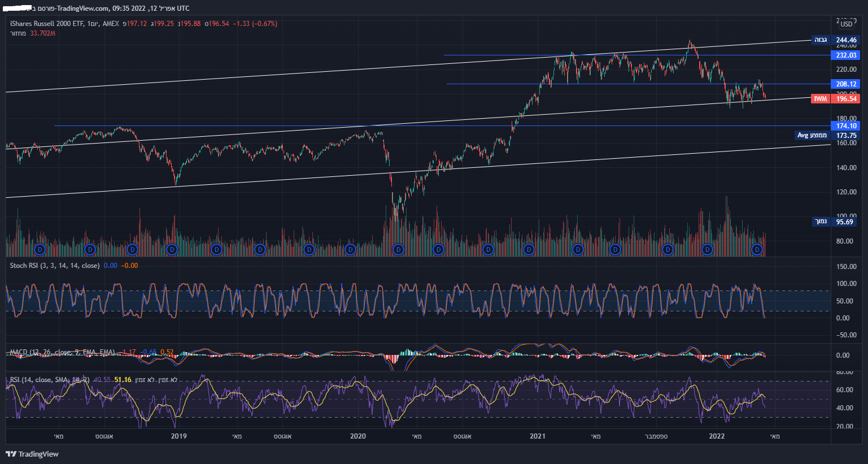Click the rightmost dividend D marker
The height and width of the screenshot is (464, 868).
pyautogui.click(x=758, y=249)
